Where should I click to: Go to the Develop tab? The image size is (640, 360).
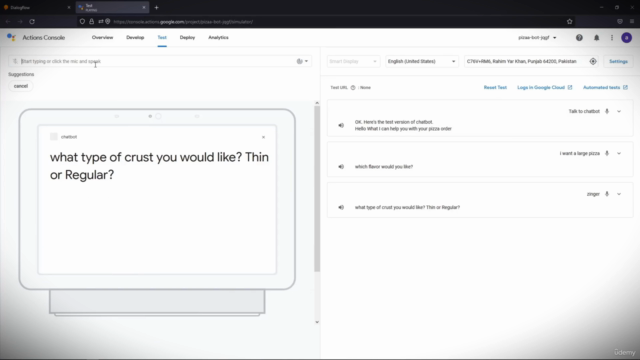coord(135,38)
